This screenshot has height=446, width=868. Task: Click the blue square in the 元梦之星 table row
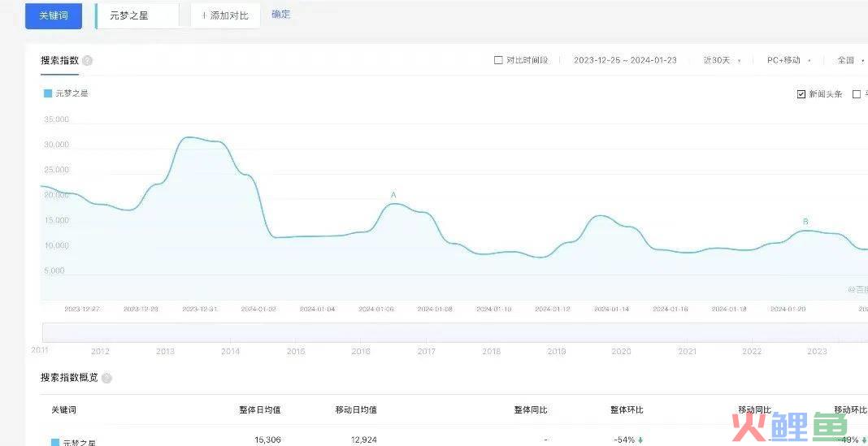pos(55,443)
